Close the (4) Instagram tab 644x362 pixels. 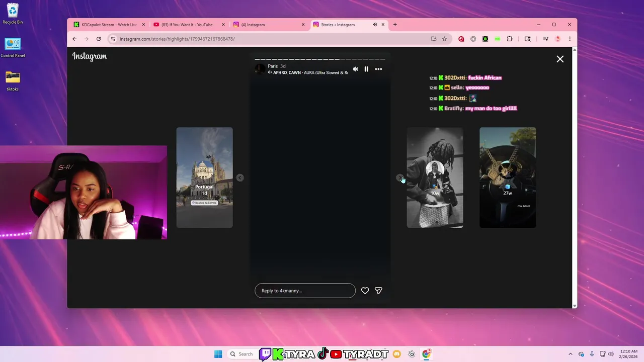coord(303,25)
